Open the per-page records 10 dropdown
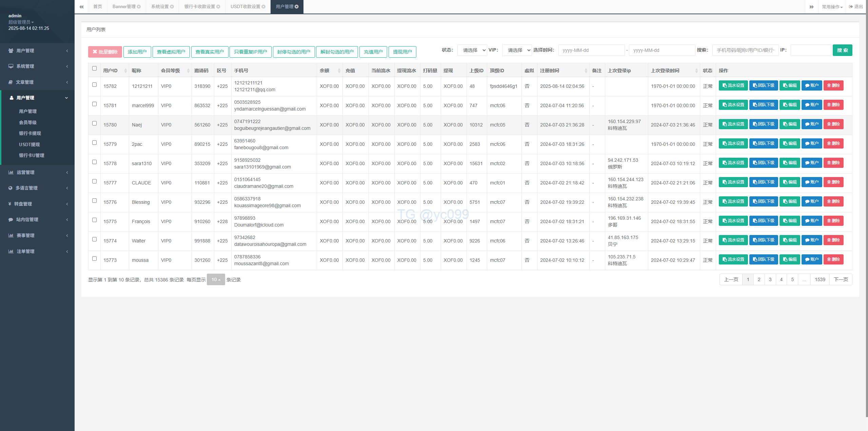868x431 pixels. pyautogui.click(x=216, y=280)
